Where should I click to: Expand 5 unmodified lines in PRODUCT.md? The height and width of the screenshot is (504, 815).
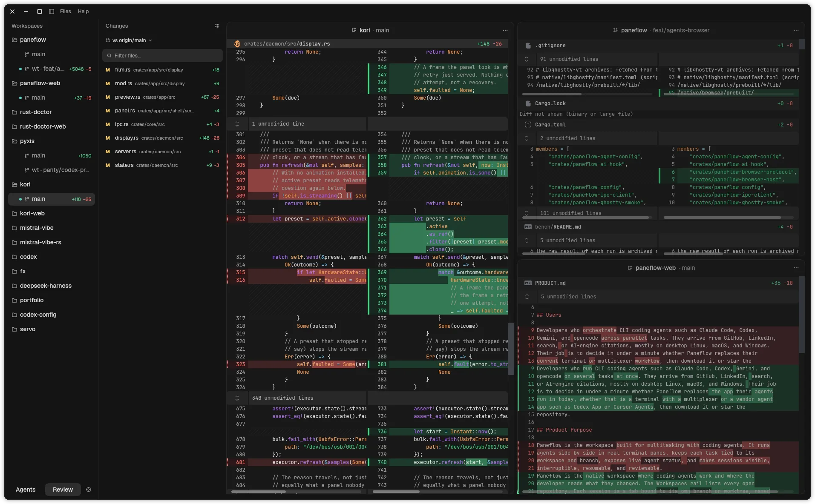pyautogui.click(x=527, y=297)
